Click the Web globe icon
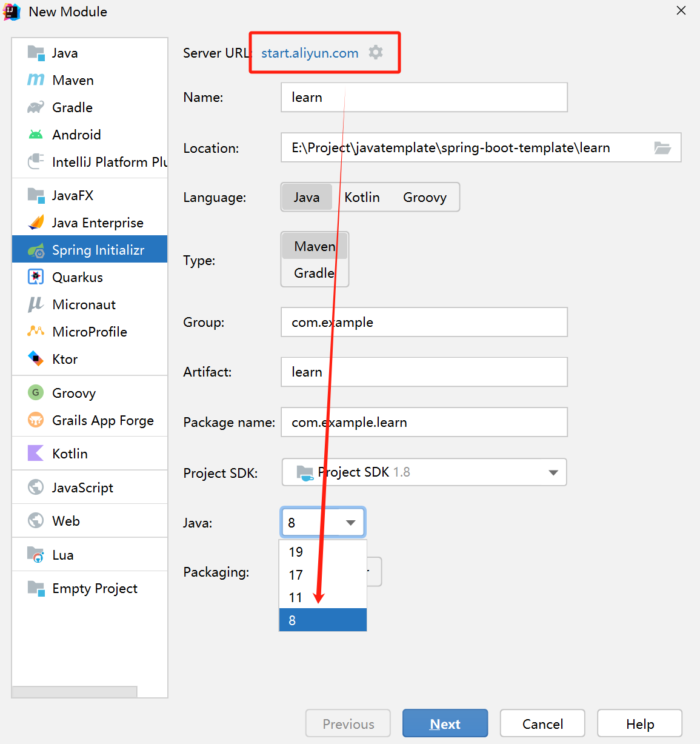Viewport: 700px width, 744px height. tap(36, 520)
